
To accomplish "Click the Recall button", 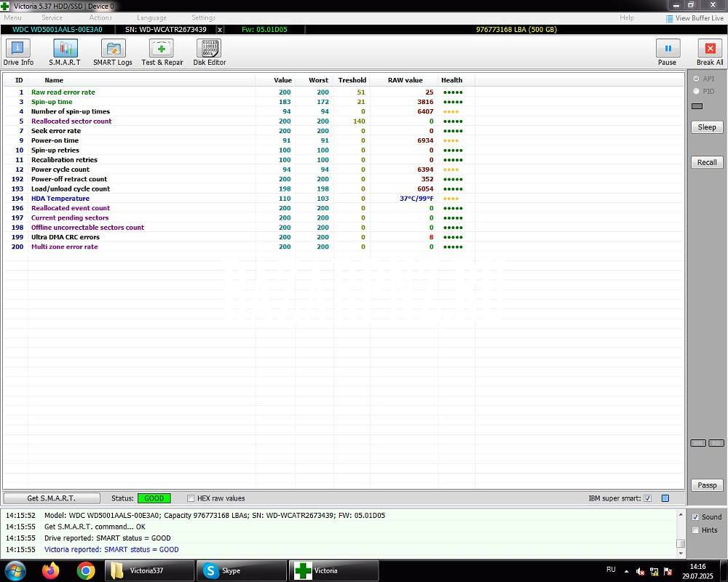I will click(x=707, y=162).
